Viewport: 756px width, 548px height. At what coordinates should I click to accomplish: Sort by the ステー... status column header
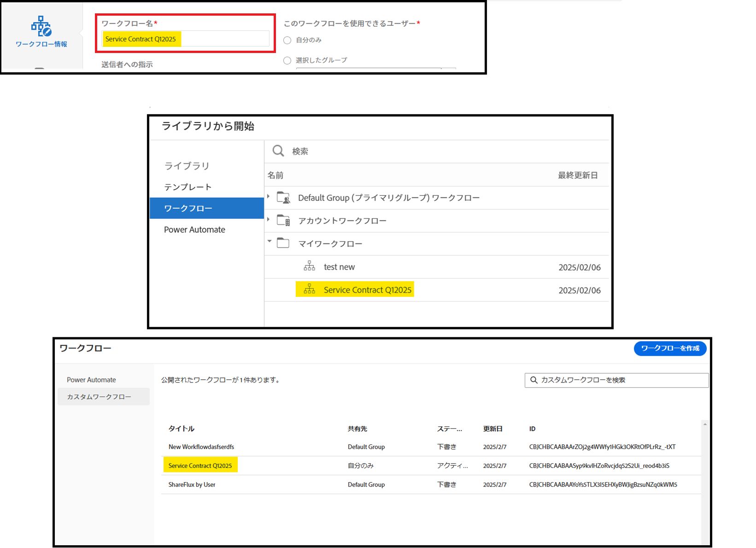(450, 429)
